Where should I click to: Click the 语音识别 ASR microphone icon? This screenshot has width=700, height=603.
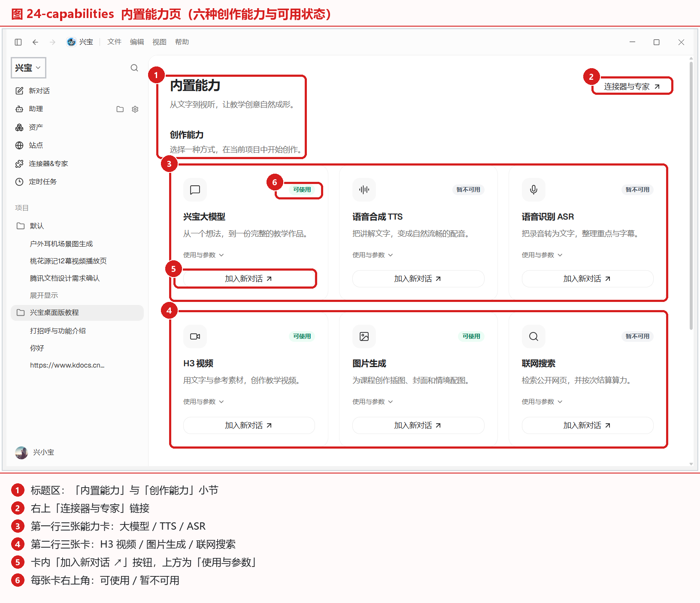pos(533,190)
